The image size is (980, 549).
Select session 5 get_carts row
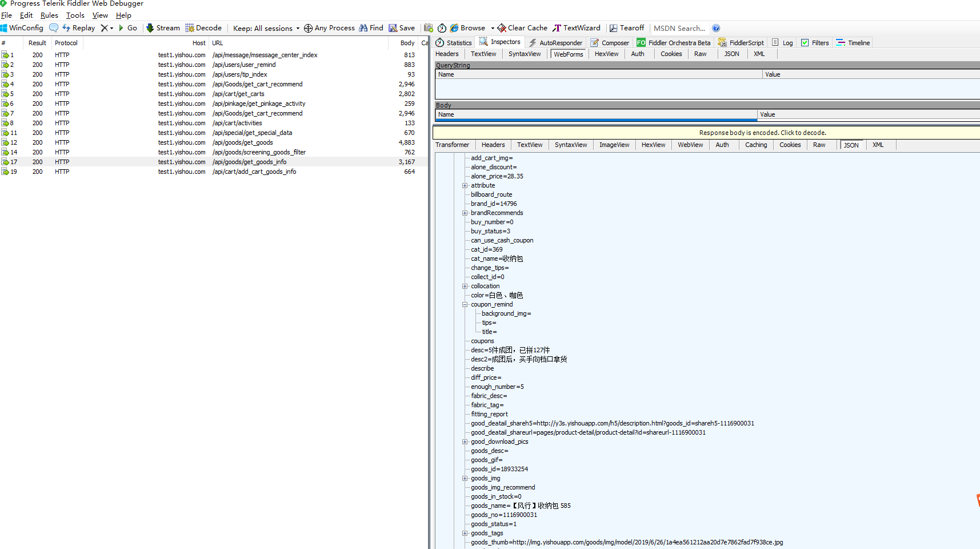click(x=214, y=94)
